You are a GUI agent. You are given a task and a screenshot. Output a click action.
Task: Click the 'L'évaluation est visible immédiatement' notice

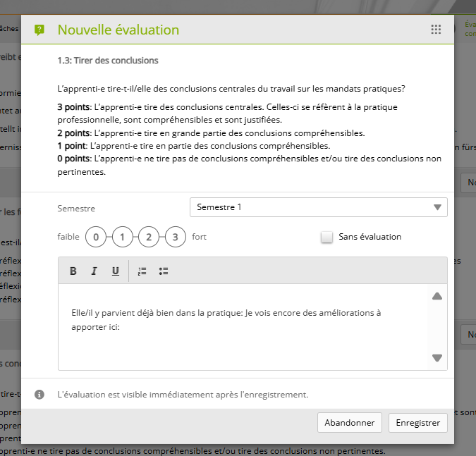(x=183, y=395)
